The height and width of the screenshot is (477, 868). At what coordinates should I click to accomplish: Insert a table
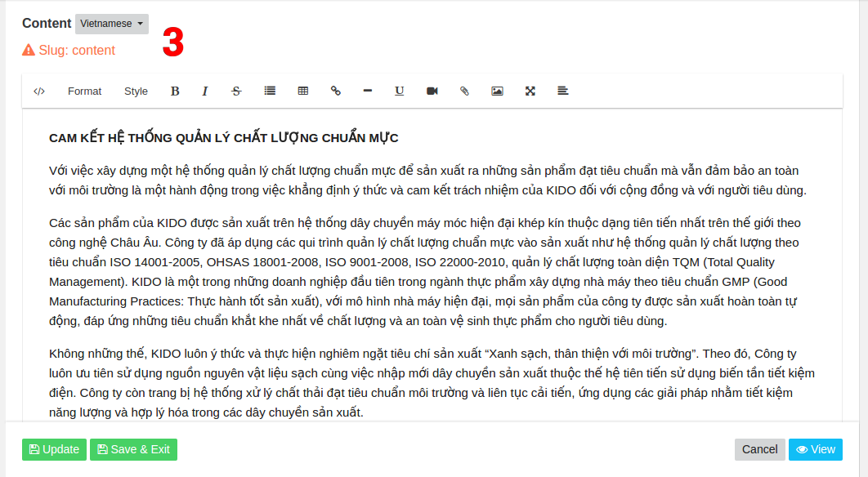[x=303, y=91]
